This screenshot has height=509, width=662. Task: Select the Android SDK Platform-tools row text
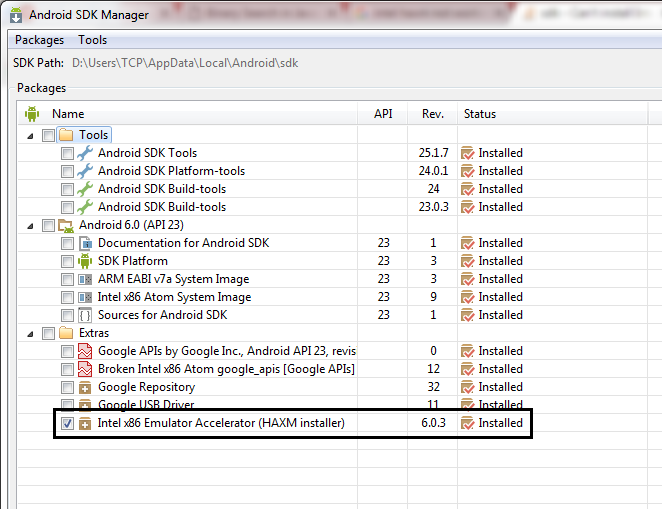(x=171, y=171)
